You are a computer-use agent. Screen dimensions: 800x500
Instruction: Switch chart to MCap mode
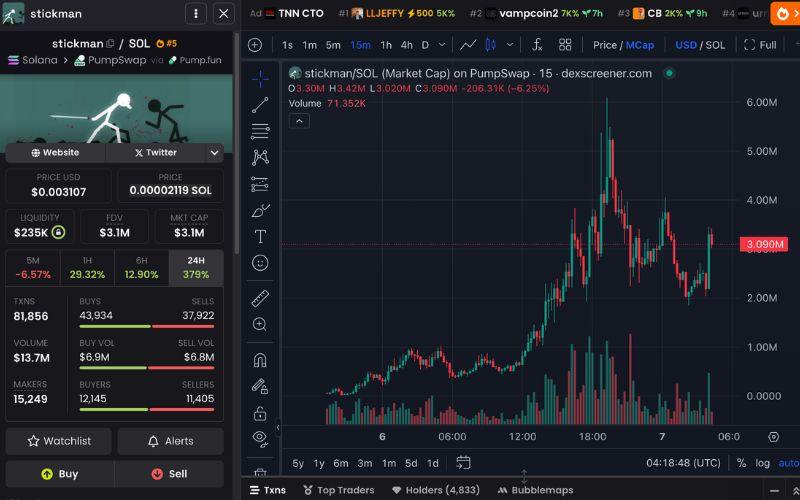639,45
